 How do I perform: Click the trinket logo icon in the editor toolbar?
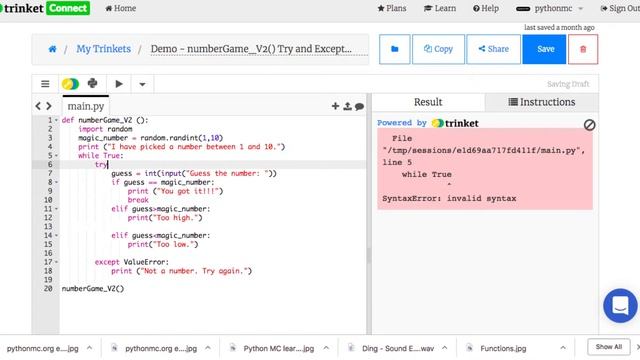[70, 84]
